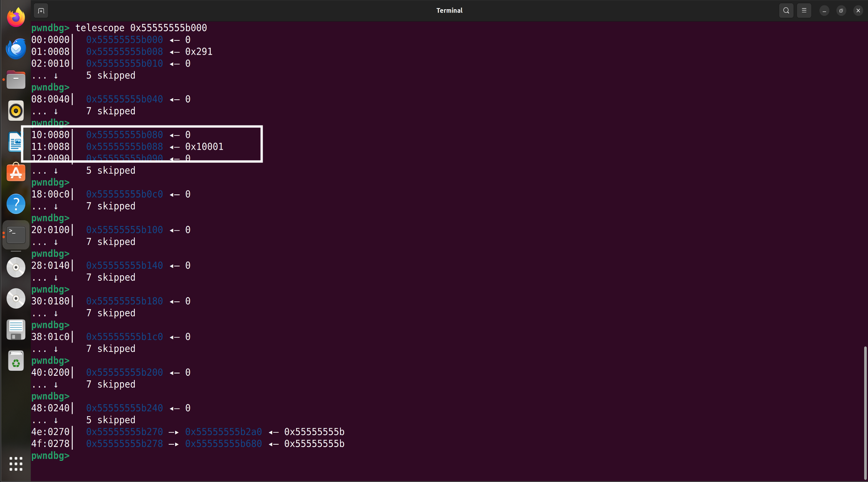Viewport: 868px width, 482px height.
Task: Click address 0x55555555b000
Action: point(124,40)
